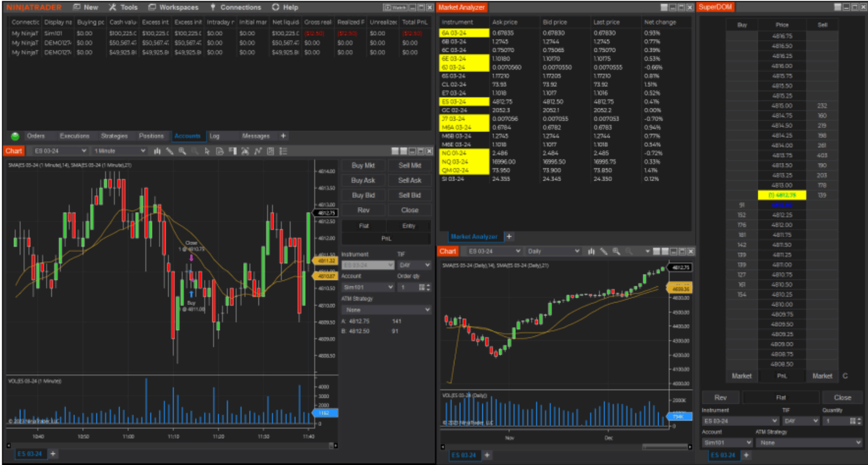Activate Zoom In on the 1-minute chart toolbar
868x465 pixels.
[182, 151]
